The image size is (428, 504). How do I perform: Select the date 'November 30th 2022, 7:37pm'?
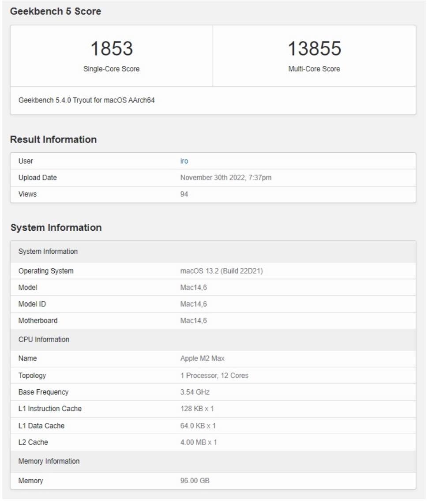(226, 178)
